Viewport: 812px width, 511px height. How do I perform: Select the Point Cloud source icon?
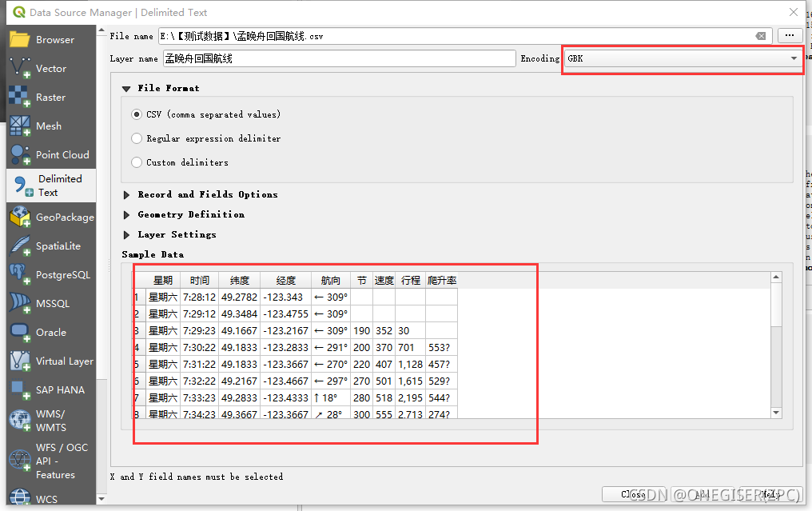(x=20, y=154)
